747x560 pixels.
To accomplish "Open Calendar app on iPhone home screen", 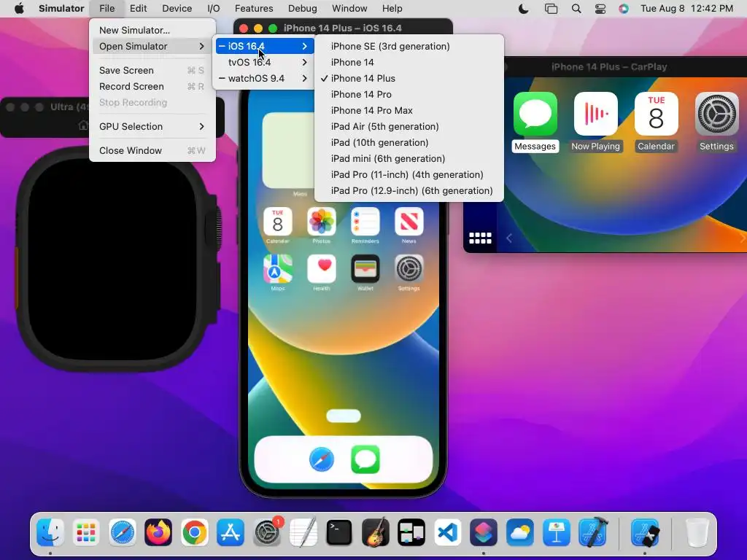I will point(278,222).
